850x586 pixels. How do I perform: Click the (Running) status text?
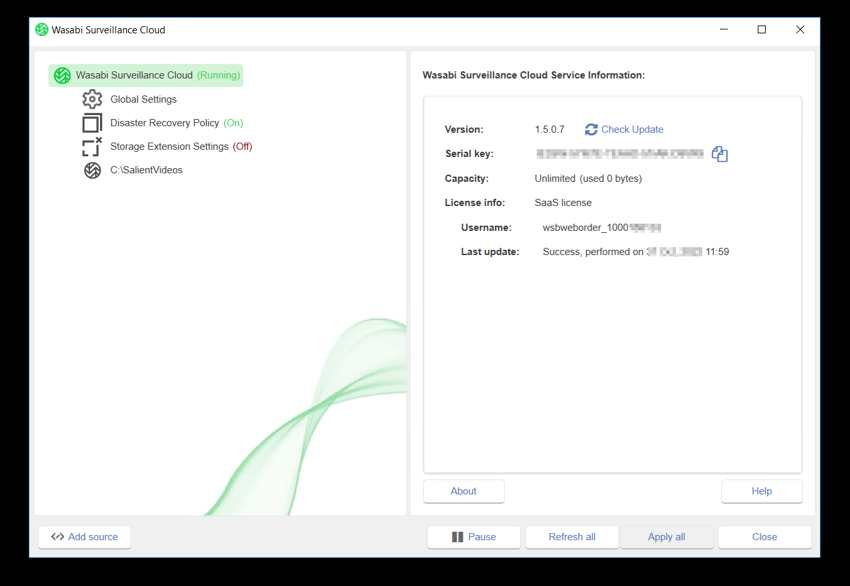(x=218, y=75)
